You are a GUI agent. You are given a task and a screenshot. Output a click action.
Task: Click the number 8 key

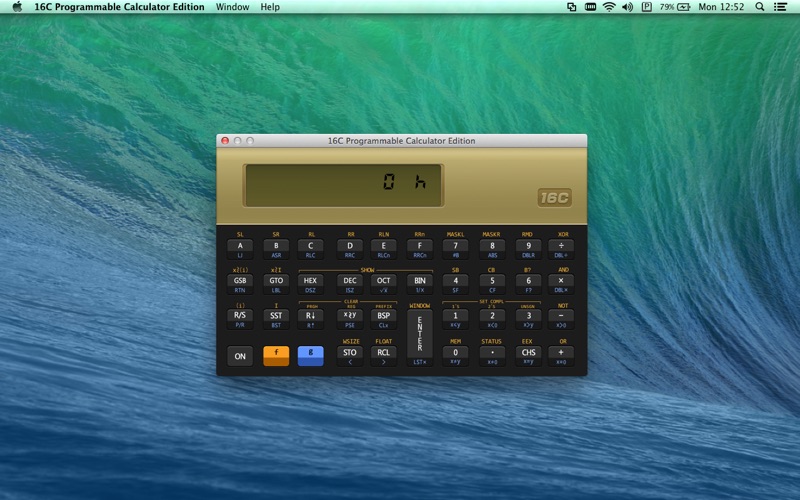pos(492,249)
